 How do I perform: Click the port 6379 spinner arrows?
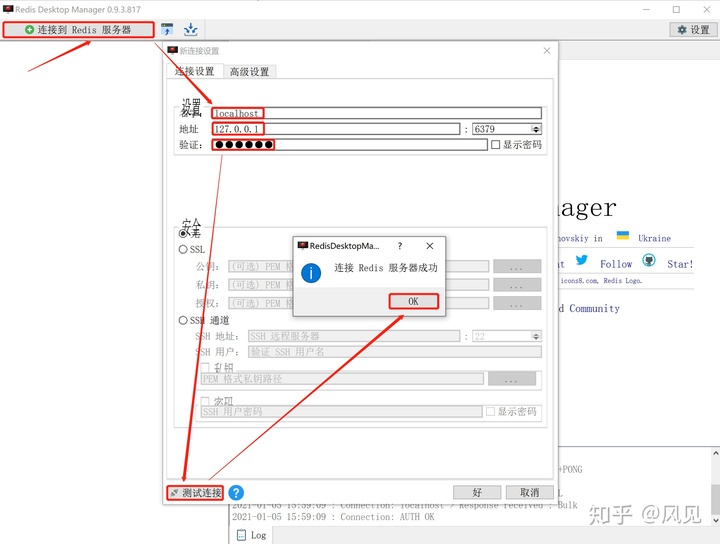pos(536,129)
